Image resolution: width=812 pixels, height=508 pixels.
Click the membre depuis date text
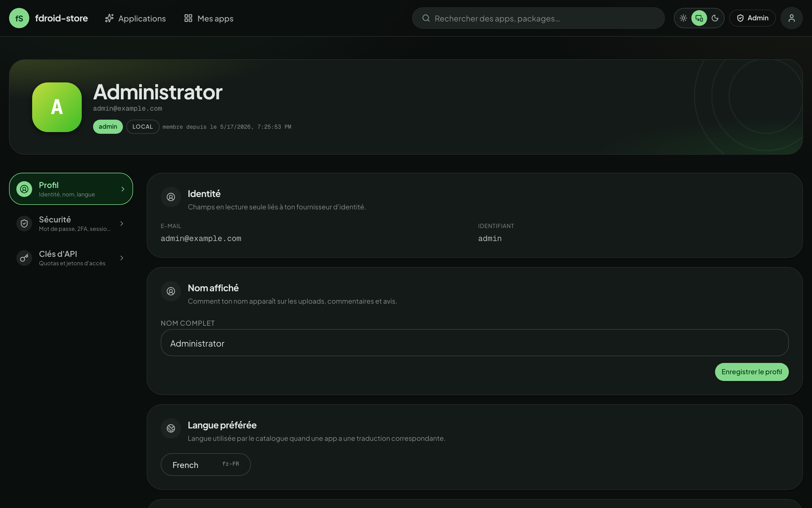click(227, 127)
